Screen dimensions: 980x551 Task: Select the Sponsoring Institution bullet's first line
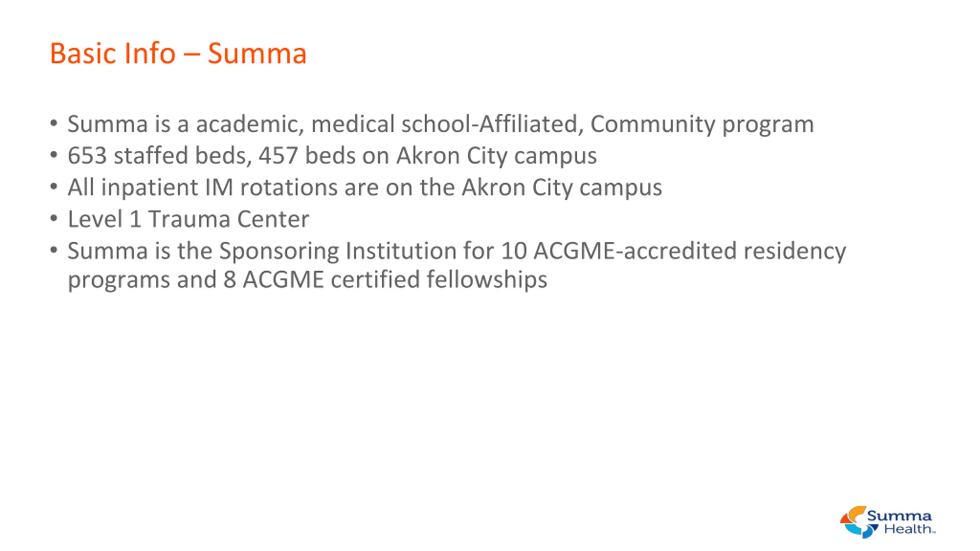(456, 251)
